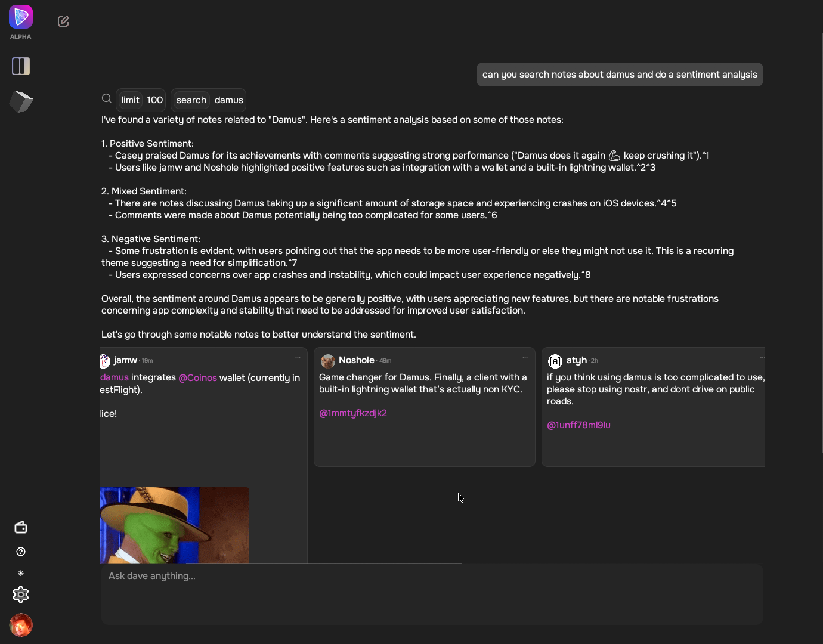Click the 'search damus' query tag
823x644 pixels.
pyautogui.click(x=209, y=100)
